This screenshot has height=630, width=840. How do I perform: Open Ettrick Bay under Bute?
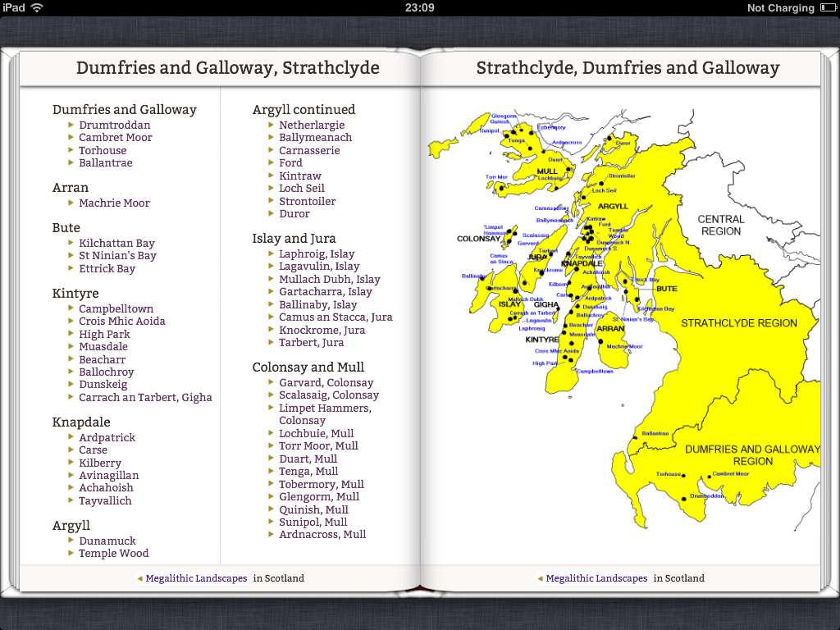click(107, 268)
